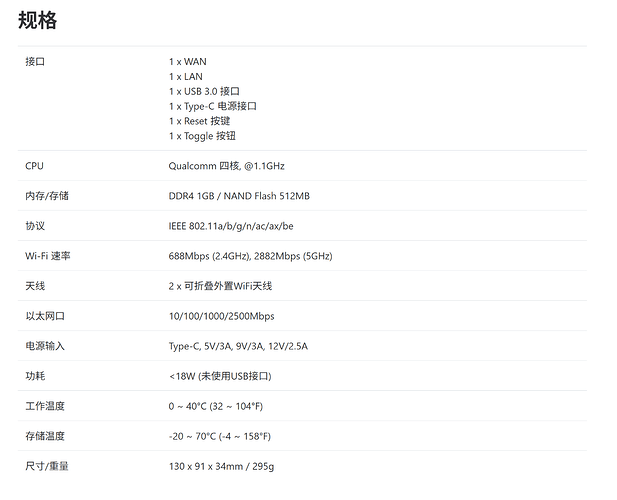Select the 接口 row label
This screenshot has height=500, width=617.
click(35, 61)
